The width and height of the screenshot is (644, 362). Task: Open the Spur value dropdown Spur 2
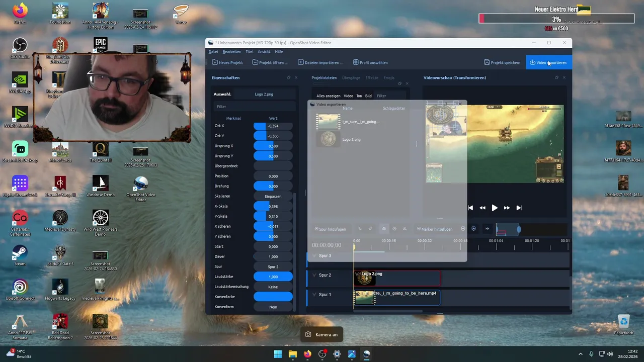coord(273,266)
